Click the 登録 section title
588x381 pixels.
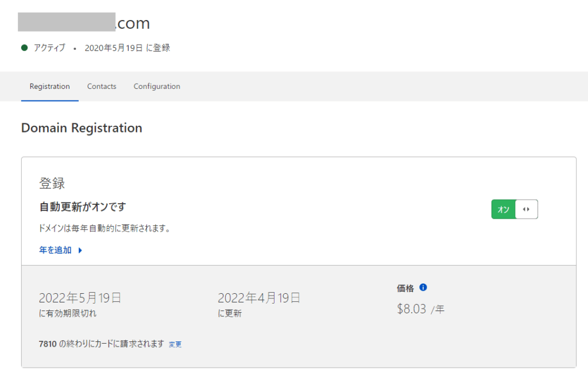coord(52,184)
